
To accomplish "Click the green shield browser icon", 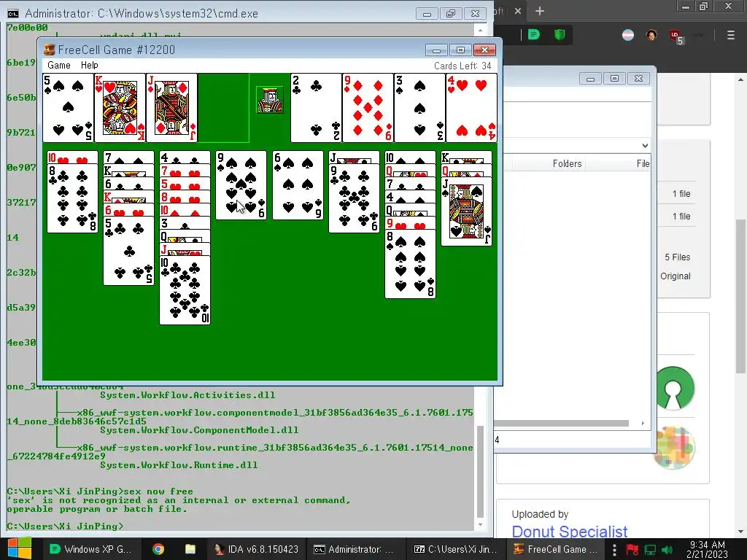I will click(x=560, y=35).
